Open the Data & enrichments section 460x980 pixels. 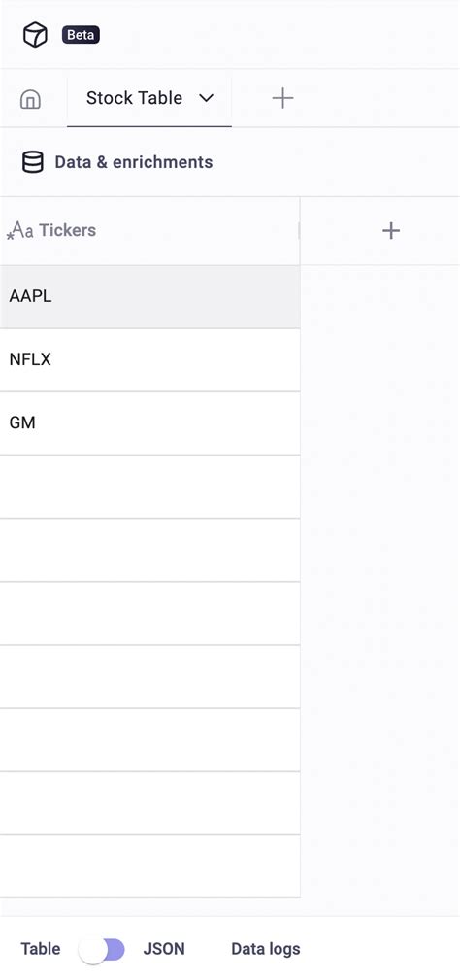134,162
